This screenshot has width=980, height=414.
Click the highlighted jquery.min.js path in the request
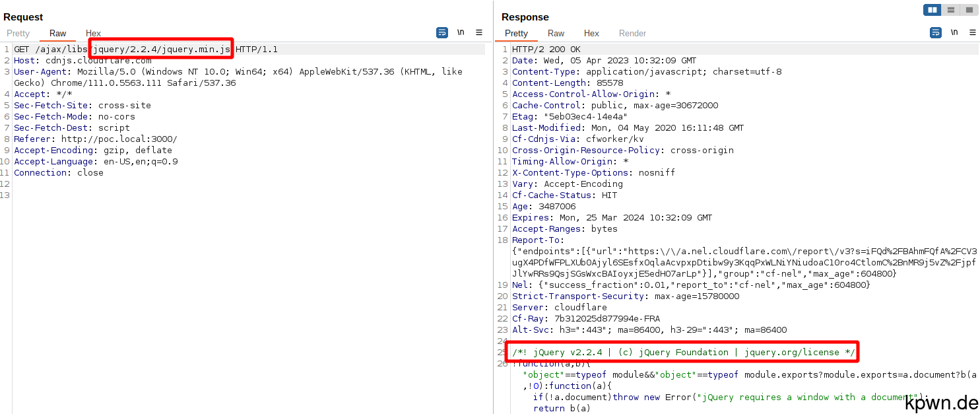tap(160, 49)
